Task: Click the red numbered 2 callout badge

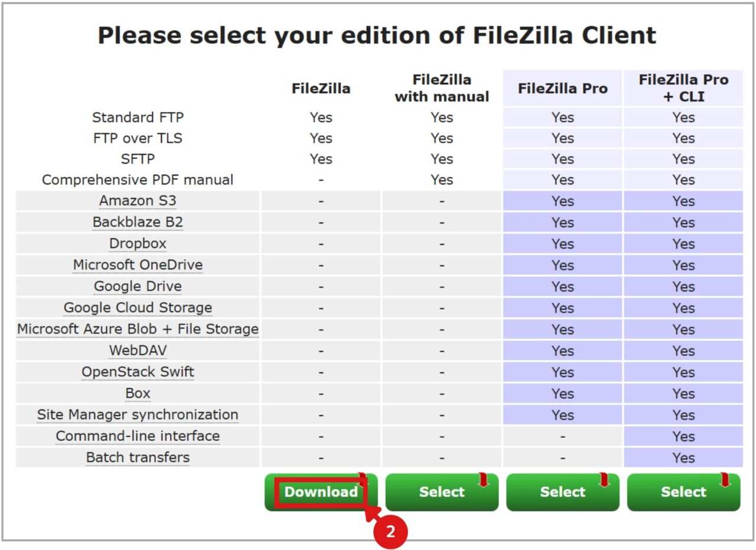Action: tap(392, 532)
